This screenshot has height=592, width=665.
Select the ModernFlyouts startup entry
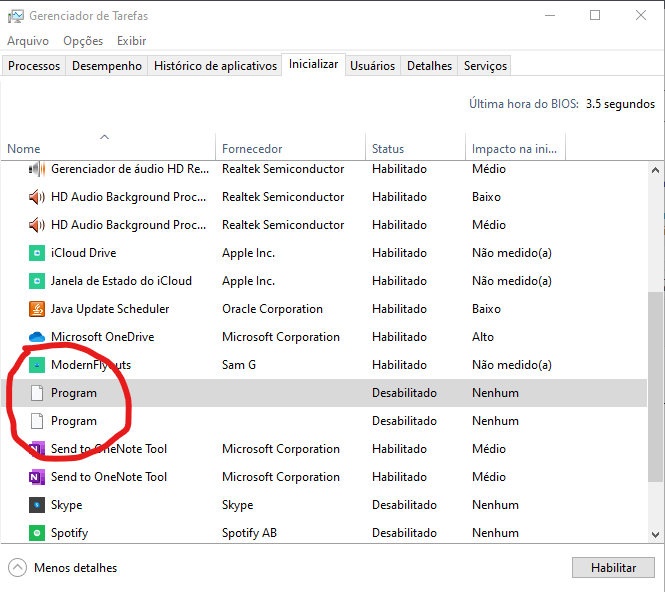(324, 365)
